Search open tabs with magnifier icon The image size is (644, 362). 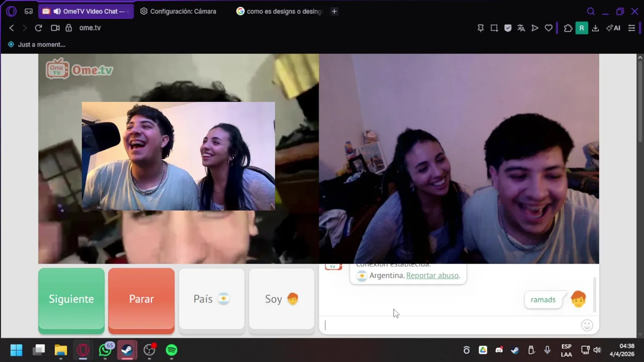point(591,11)
